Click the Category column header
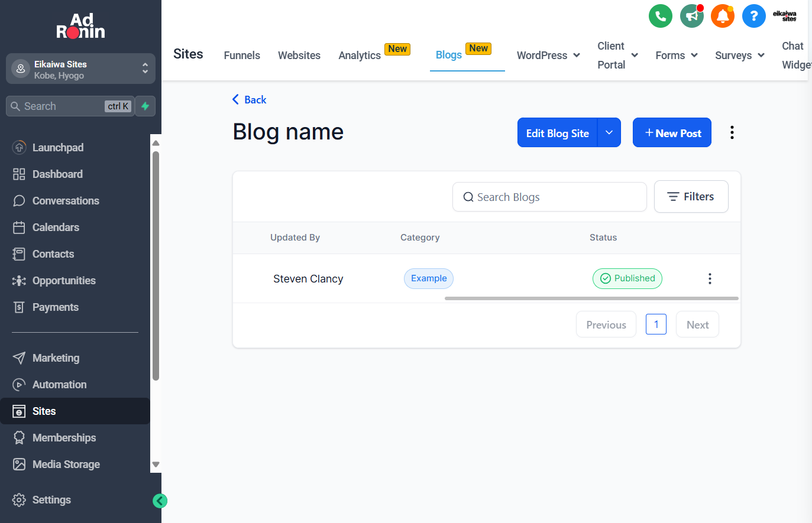 tap(420, 238)
